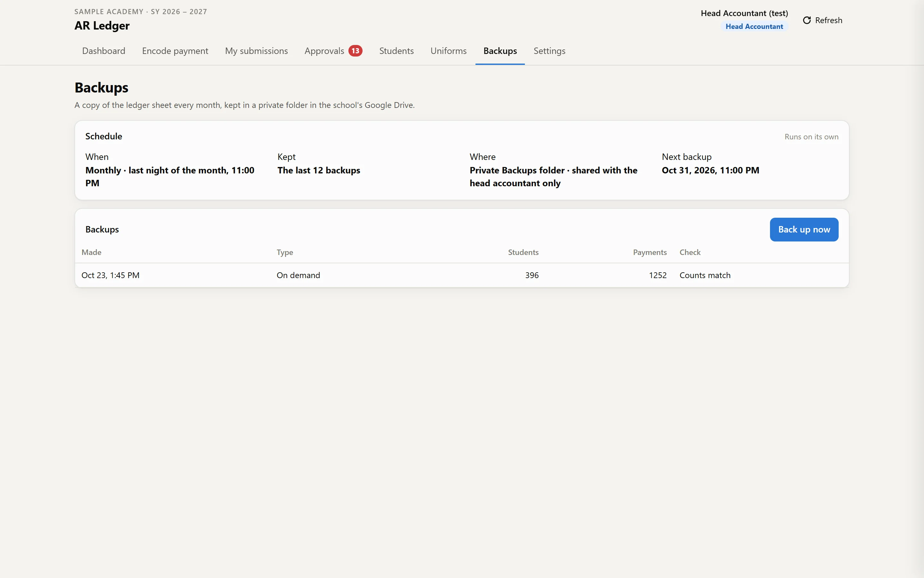This screenshot has width=924, height=578.
Task: Click the Made column header
Action: [x=91, y=252]
